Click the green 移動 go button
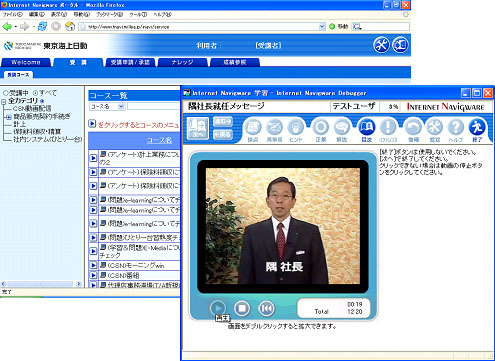Screen dimensions: 495x361 338,26
